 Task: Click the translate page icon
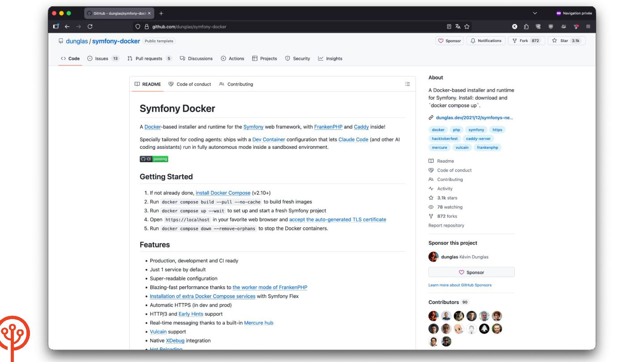pos(458,26)
